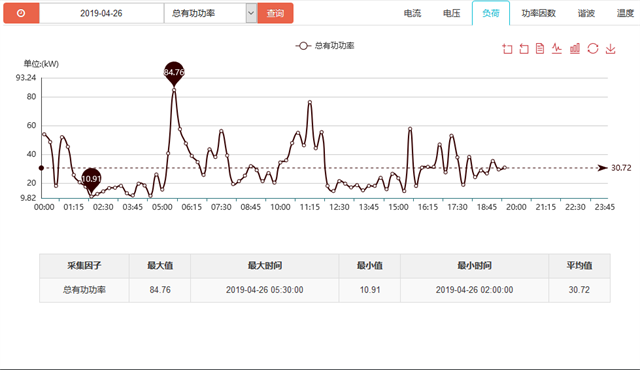Screen dimensions: 640x370
Task: Click the 最小时间 column header
Action: [474, 266]
